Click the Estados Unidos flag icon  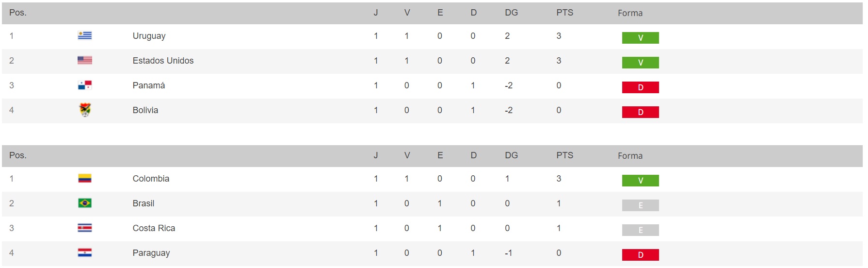tap(85, 60)
